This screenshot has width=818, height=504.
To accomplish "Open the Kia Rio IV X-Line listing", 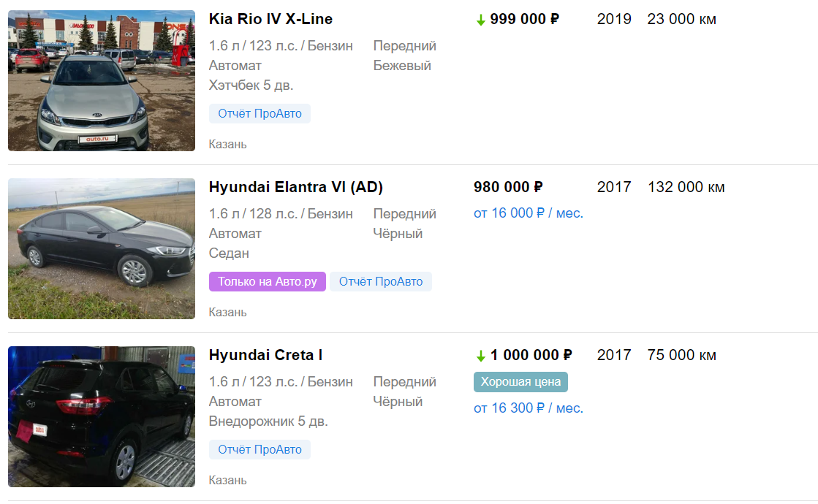I will click(269, 19).
